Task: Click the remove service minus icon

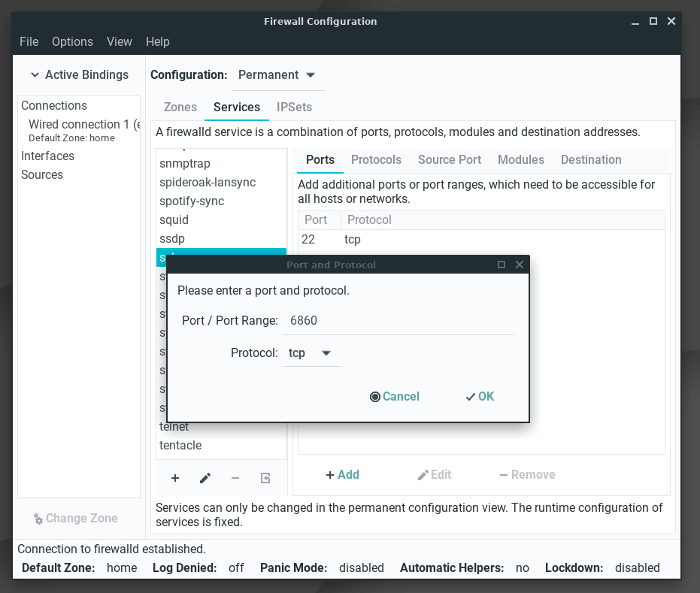Action: tap(235, 478)
